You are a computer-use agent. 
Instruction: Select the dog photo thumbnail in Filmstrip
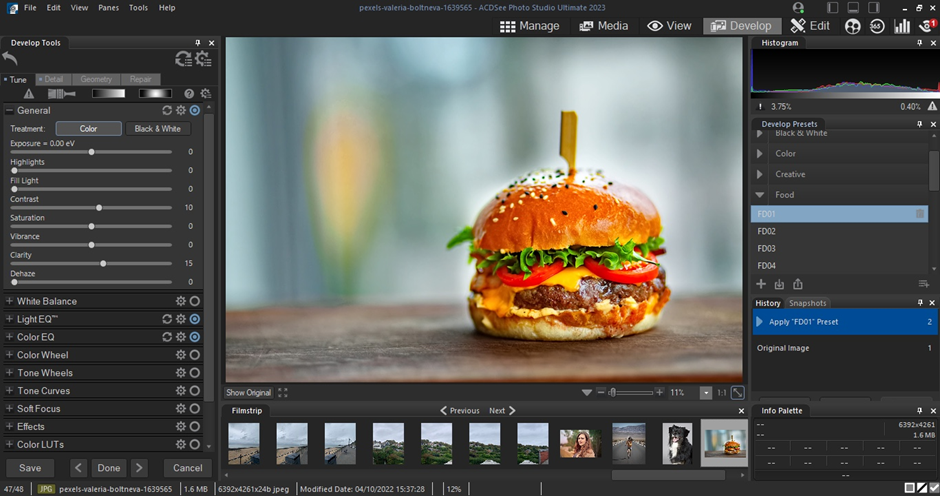678,443
